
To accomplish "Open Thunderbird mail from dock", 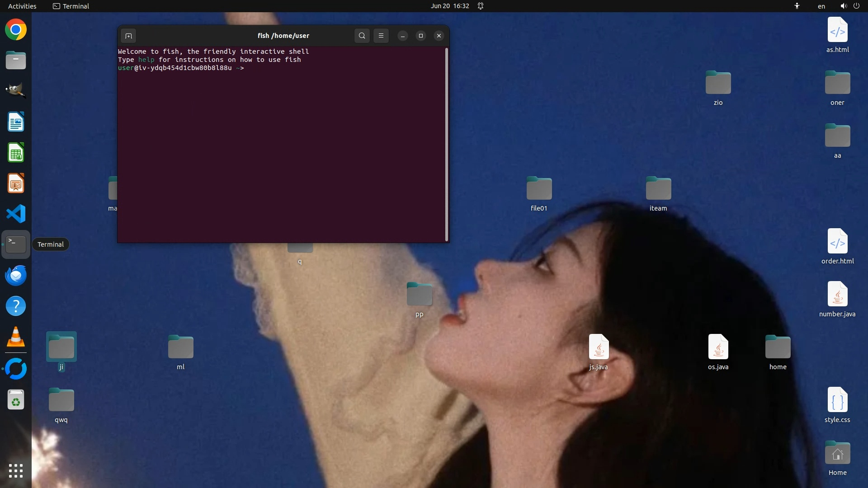I will click(16, 275).
